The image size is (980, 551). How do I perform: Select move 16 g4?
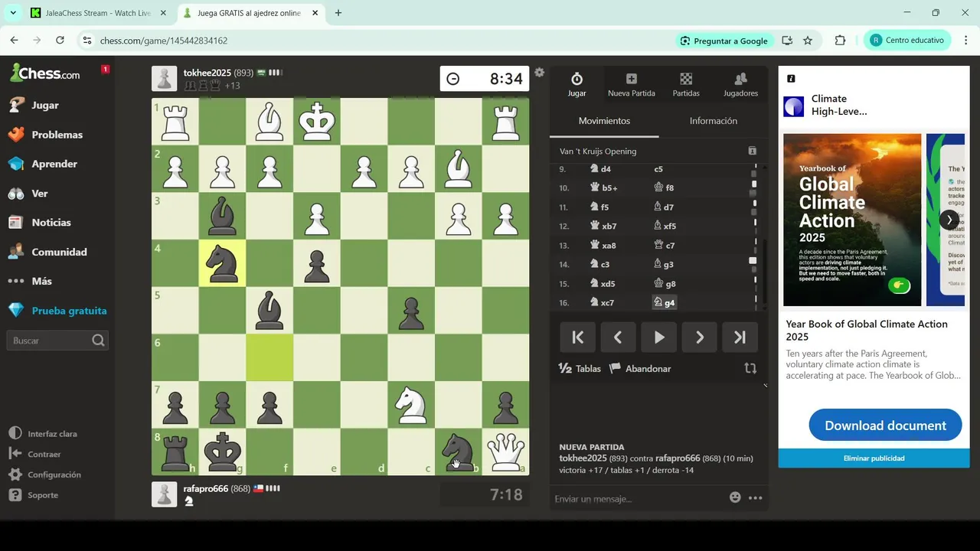pyautogui.click(x=665, y=303)
